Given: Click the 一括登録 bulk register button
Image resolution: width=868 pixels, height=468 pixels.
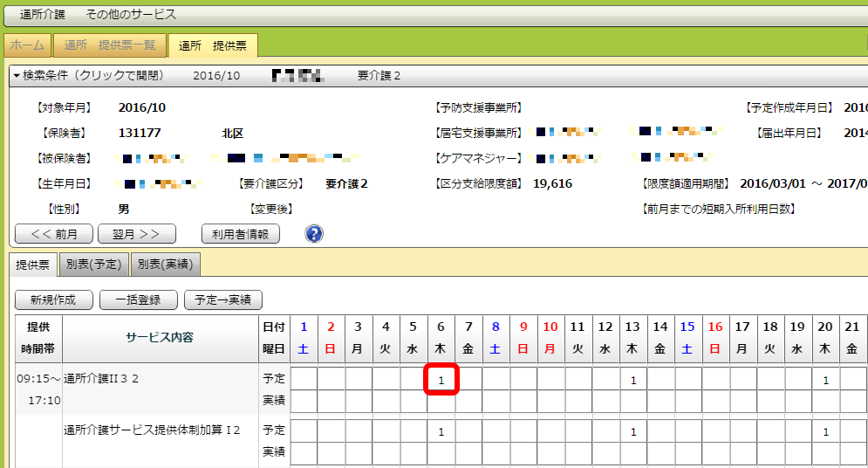Looking at the screenshot, I should tap(137, 299).
